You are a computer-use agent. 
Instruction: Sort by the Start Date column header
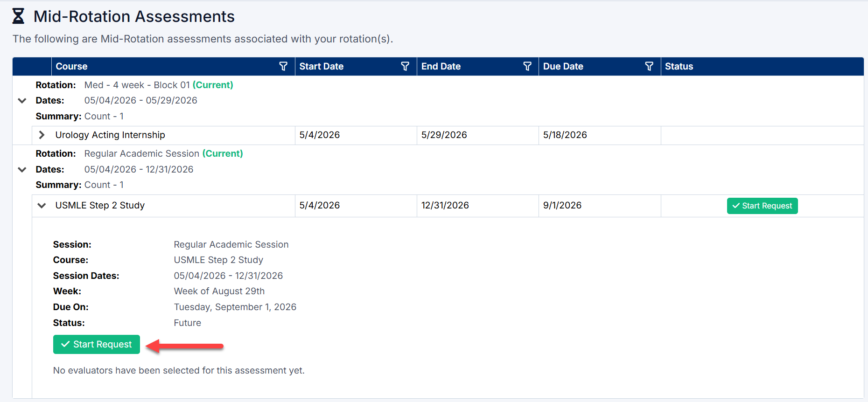(x=322, y=66)
